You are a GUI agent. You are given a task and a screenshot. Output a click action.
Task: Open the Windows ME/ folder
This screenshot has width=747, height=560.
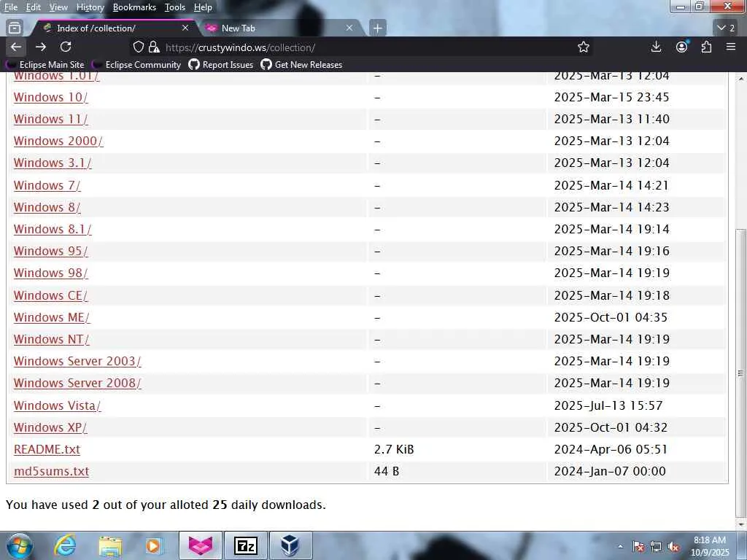tap(52, 317)
